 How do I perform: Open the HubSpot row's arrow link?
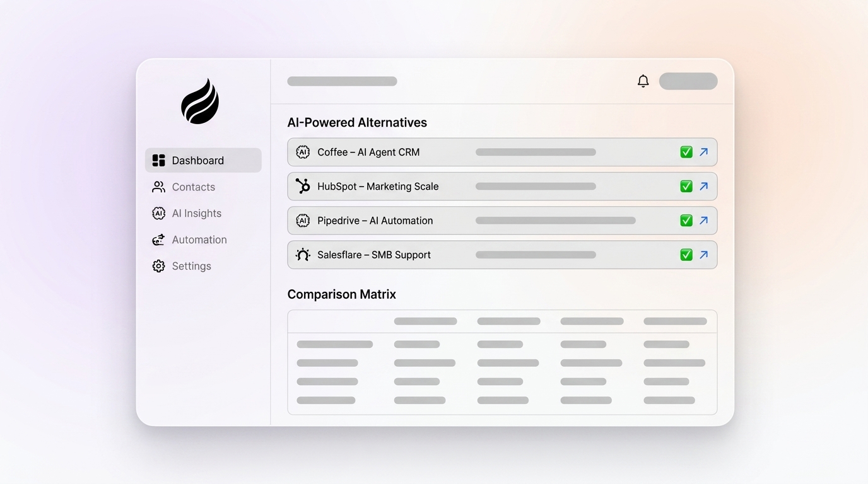[x=704, y=187]
